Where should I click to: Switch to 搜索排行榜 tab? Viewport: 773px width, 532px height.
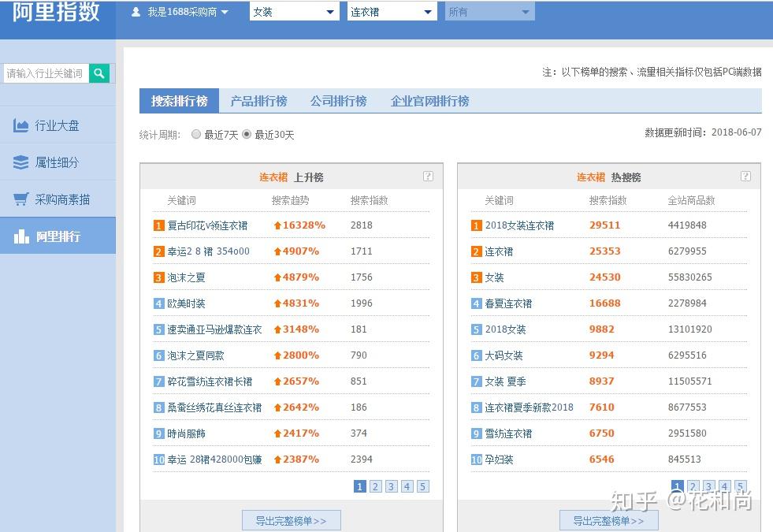[x=179, y=101]
